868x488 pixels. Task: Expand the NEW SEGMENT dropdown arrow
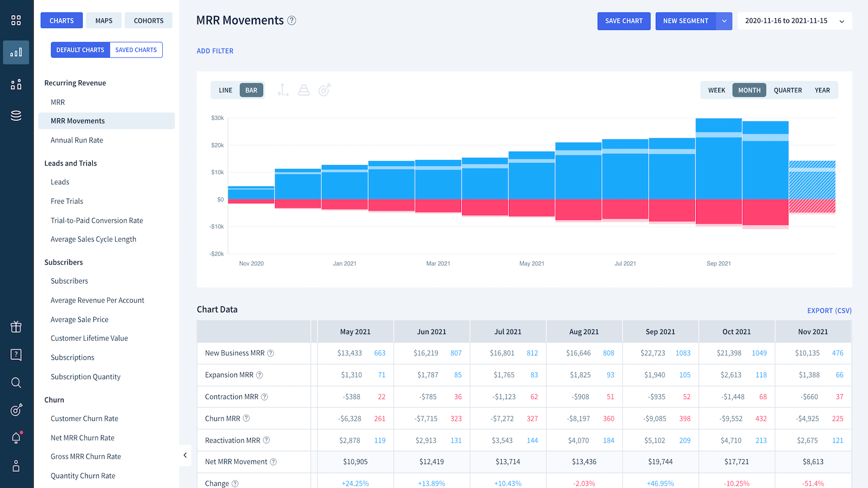724,21
